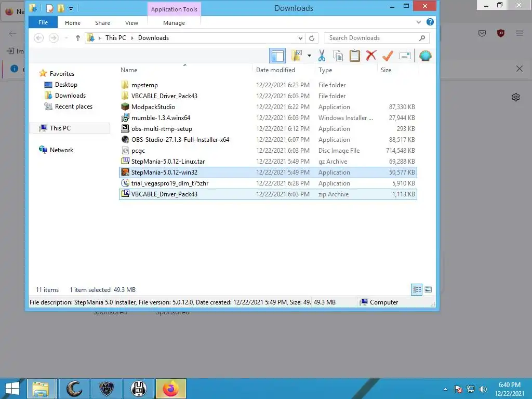Expand the breadcrumb arrow before This PC
The image size is (532, 399).
click(x=99, y=38)
